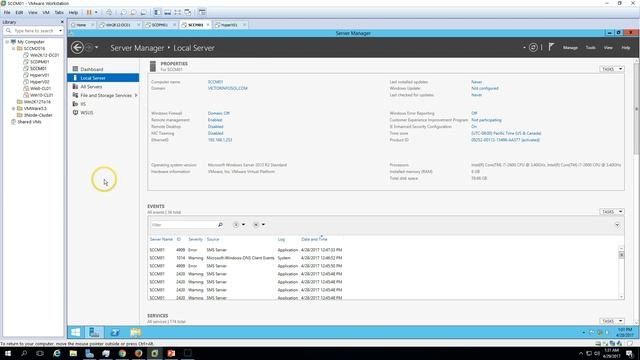Open the VMware Edit menu
Screen dimensions: 640x360
point(19,12)
